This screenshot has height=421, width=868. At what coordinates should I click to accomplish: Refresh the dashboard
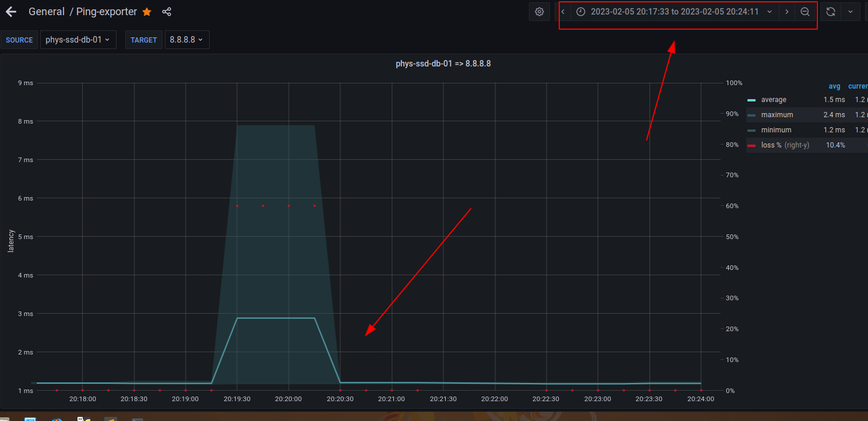(831, 12)
